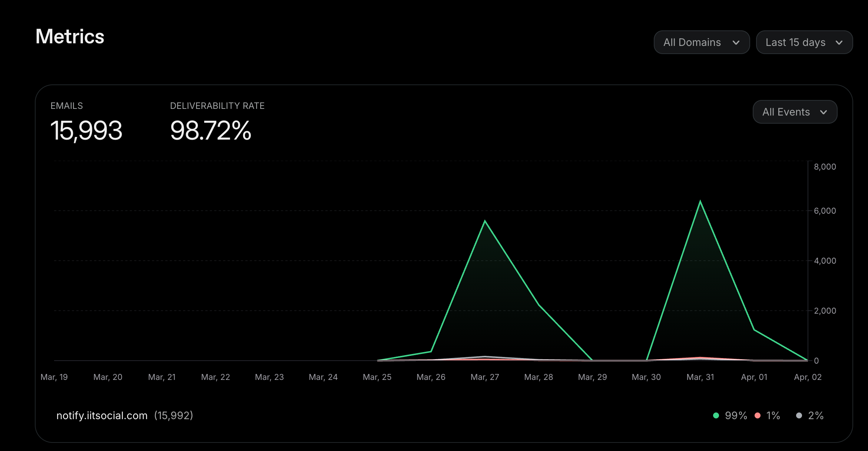Click the 8,000 y-axis label

click(825, 167)
